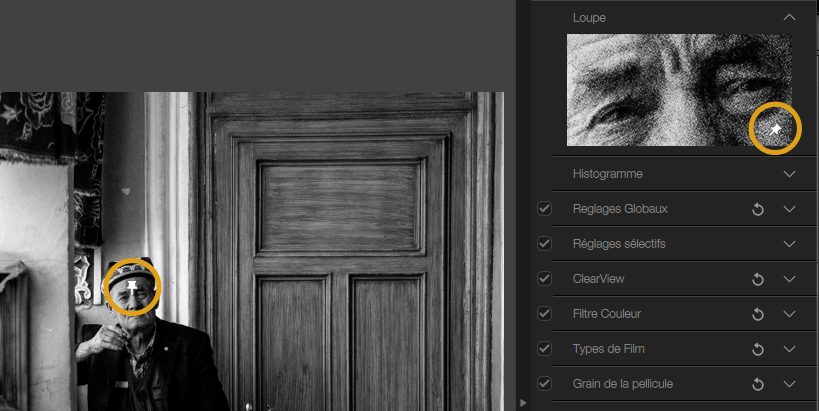Reset Filtre Couleur with its circular arrow
The width and height of the screenshot is (819, 411).
click(x=758, y=314)
